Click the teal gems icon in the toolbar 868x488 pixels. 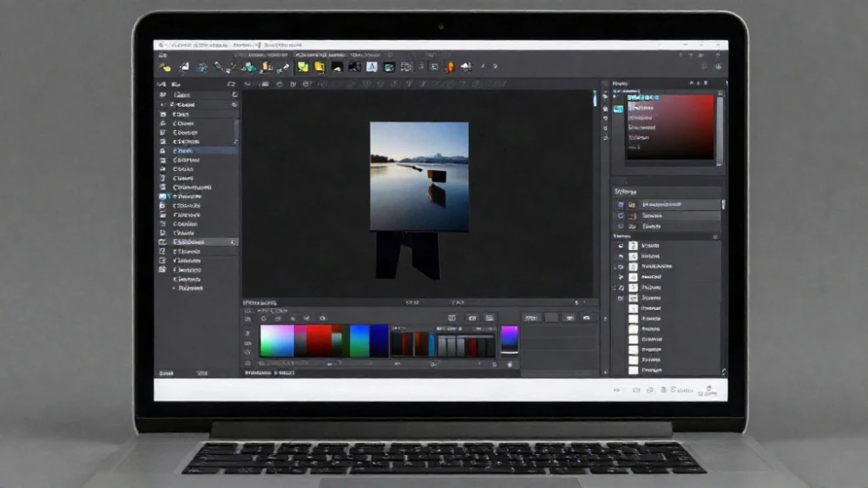point(250,67)
